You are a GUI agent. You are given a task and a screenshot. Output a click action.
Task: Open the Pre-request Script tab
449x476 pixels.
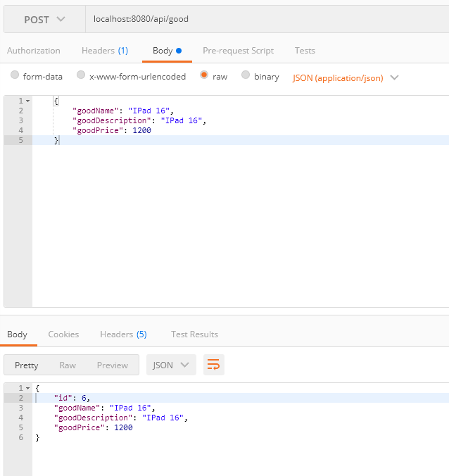click(x=238, y=51)
